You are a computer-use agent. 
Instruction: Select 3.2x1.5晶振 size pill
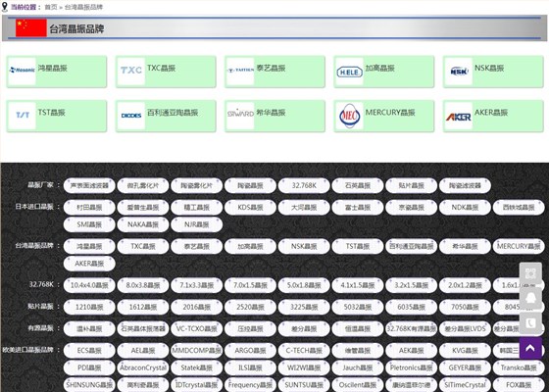coord(412,285)
